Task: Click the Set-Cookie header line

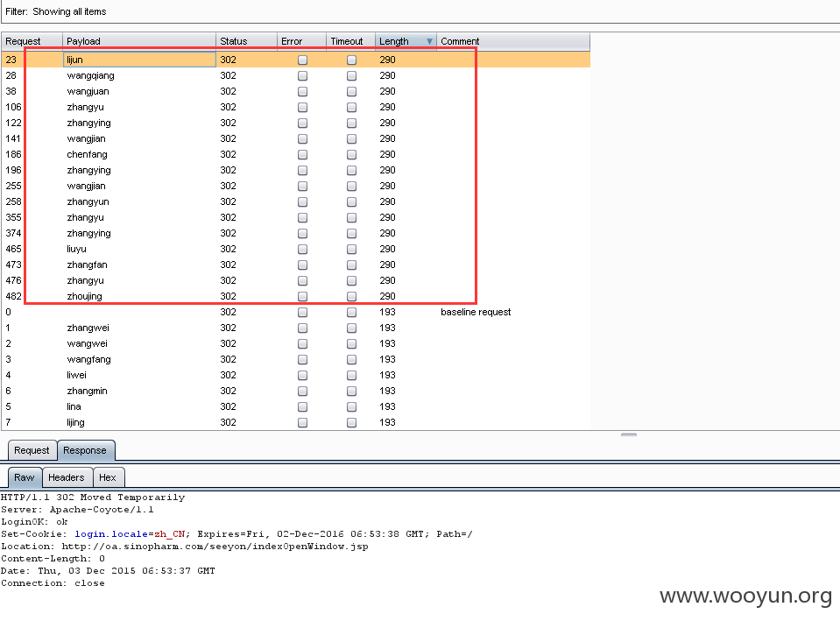Action: click(x=236, y=534)
